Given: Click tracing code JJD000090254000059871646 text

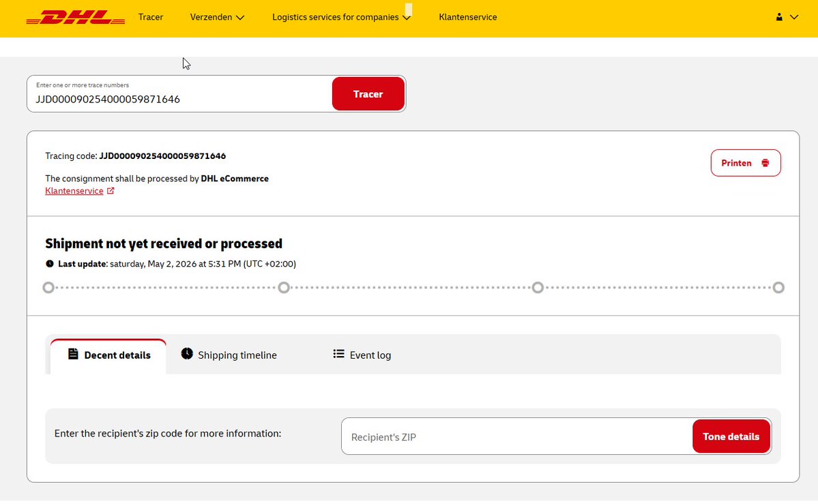Looking at the screenshot, I should pos(162,156).
